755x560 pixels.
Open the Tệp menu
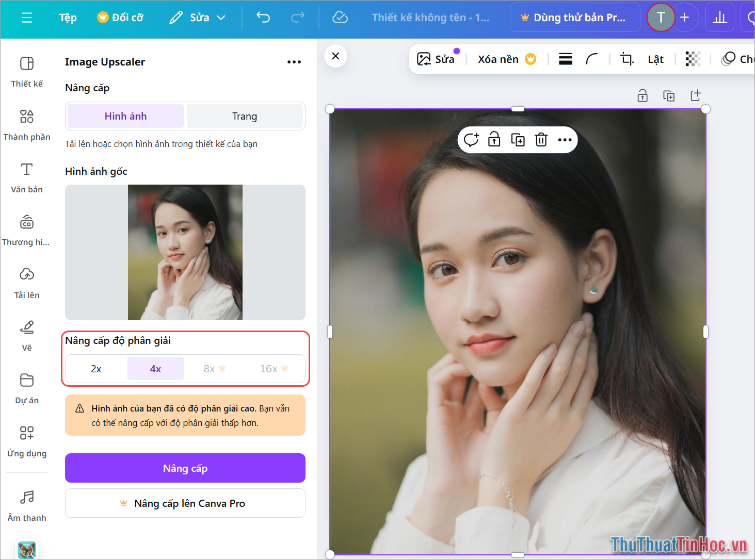tap(68, 18)
